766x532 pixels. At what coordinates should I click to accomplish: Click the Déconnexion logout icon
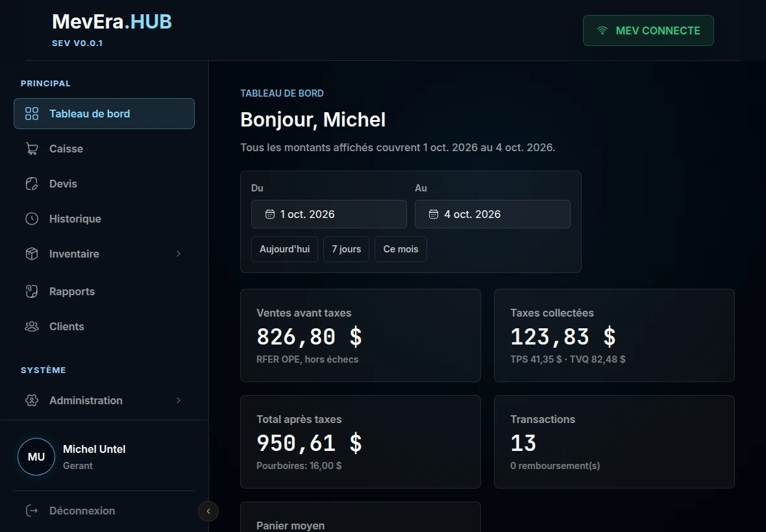pyautogui.click(x=32, y=511)
